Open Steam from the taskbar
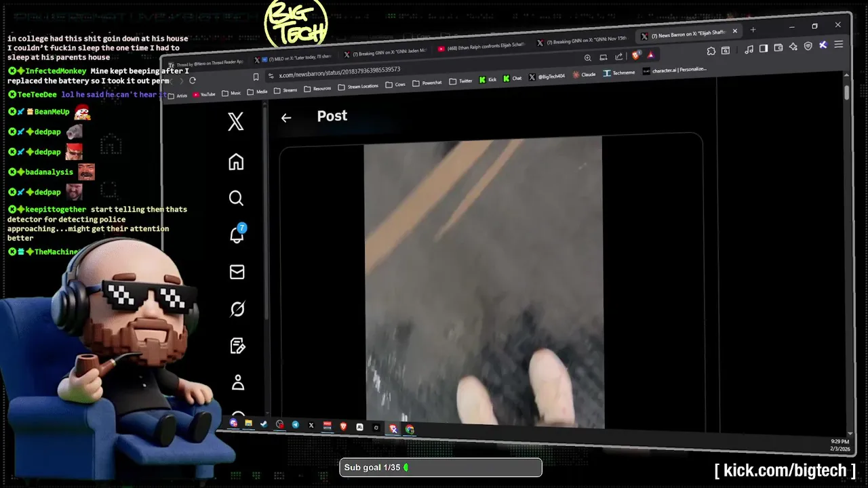868x488 pixels. click(x=264, y=424)
